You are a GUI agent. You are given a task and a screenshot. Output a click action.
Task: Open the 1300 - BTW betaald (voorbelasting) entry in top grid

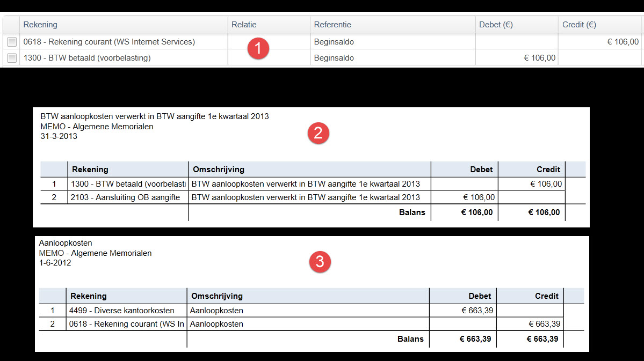(x=87, y=58)
